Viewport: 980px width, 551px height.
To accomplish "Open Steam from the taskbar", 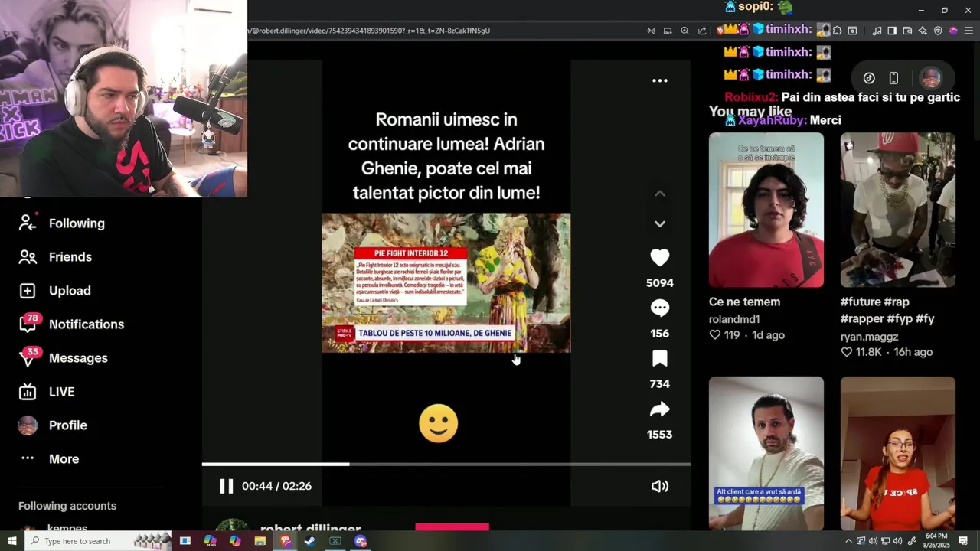I will (x=310, y=541).
